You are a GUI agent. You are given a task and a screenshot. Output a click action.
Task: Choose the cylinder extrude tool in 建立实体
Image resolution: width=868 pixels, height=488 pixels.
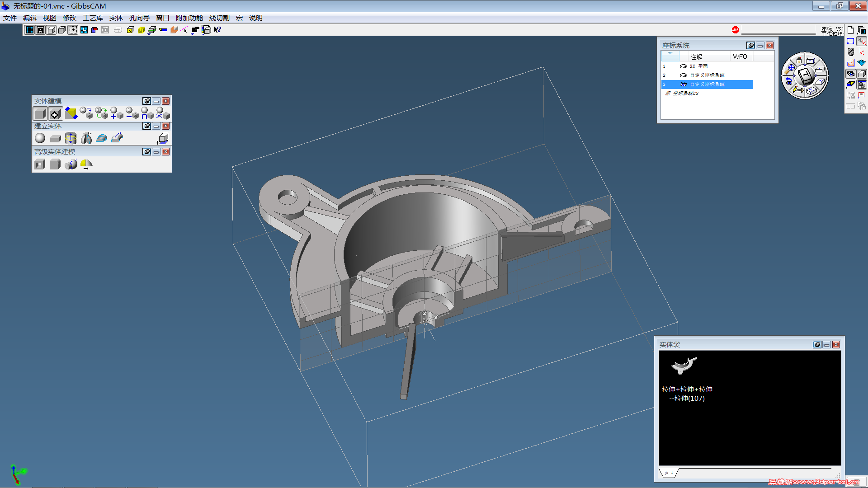point(71,138)
